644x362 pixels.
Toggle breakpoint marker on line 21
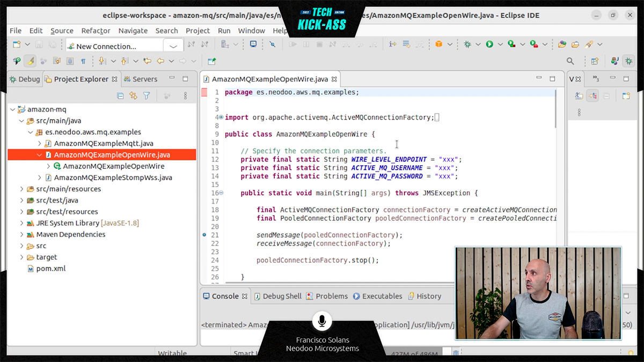coord(204,235)
